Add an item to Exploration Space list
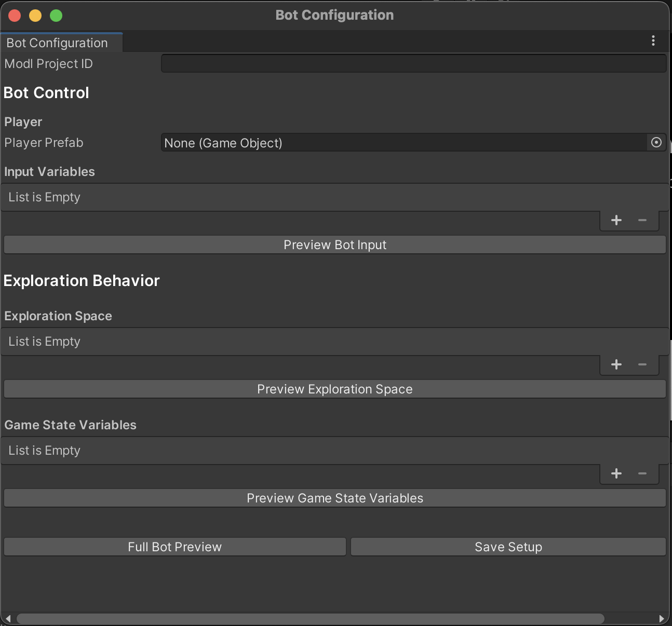Screen dimensions: 672x626 616,365
